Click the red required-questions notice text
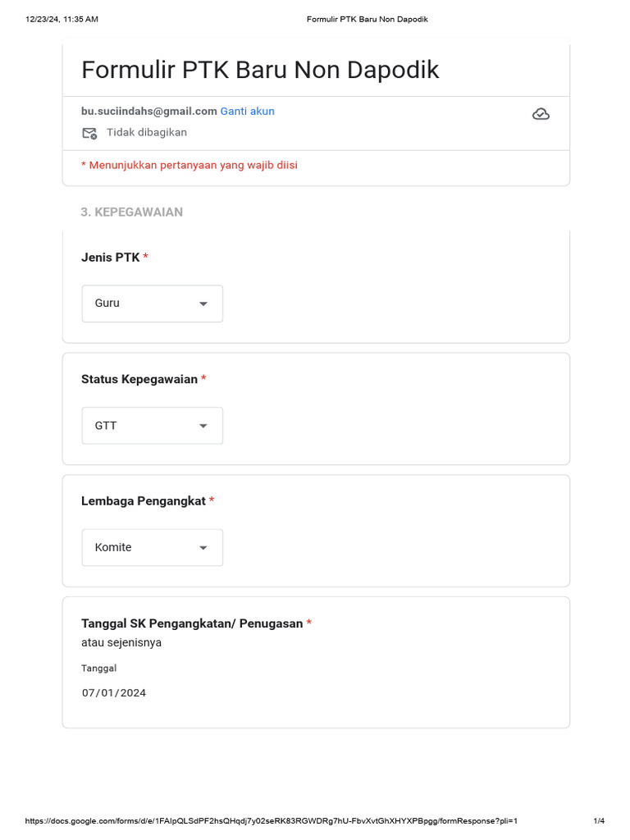630x840 pixels. tap(189, 165)
